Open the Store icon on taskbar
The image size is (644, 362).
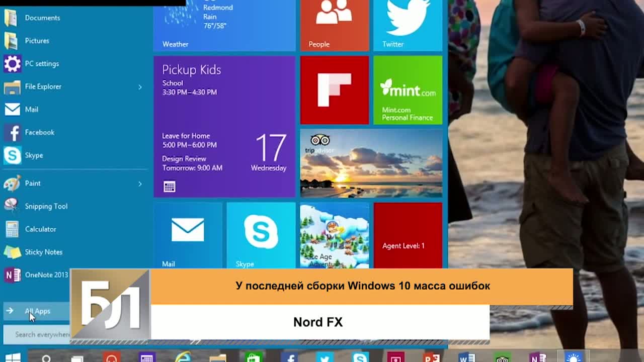point(253,357)
